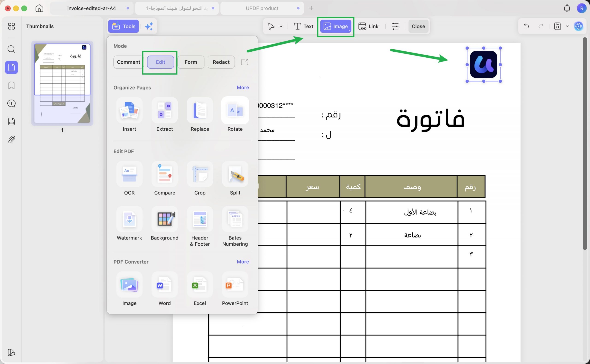Toggle the Thumbnails panel sidebar icon
This screenshot has width=590, height=364.
(11, 67)
